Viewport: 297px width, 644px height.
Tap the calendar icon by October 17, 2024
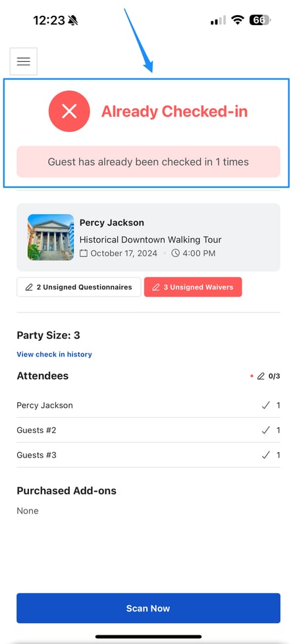[x=83, y=253]
